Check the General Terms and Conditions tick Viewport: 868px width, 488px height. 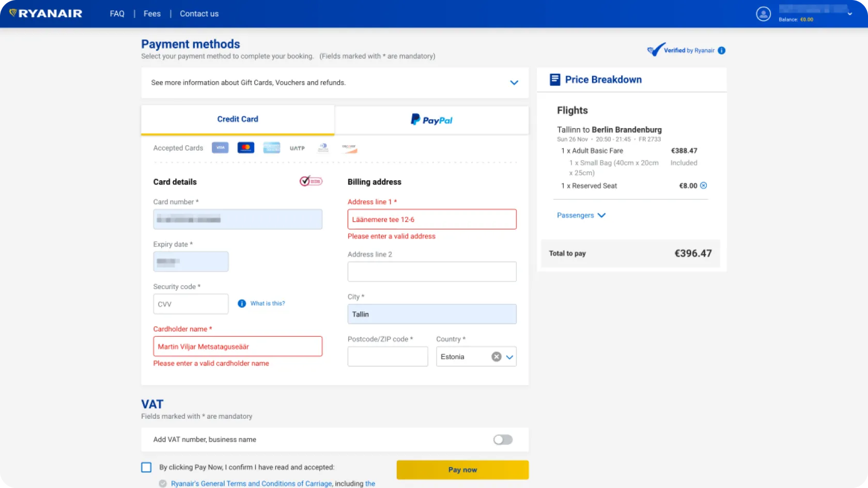(x=163, y=484)
